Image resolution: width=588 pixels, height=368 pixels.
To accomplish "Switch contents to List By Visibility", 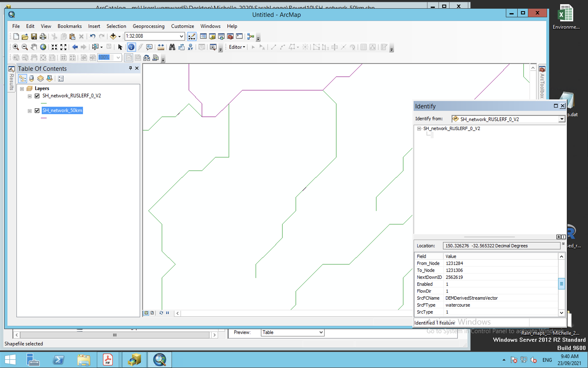I will 40,79.
